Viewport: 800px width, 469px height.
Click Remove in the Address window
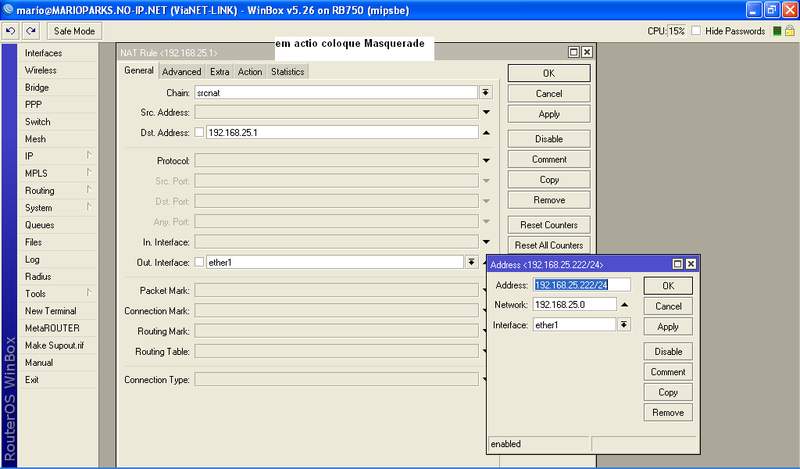pos(668,412)
